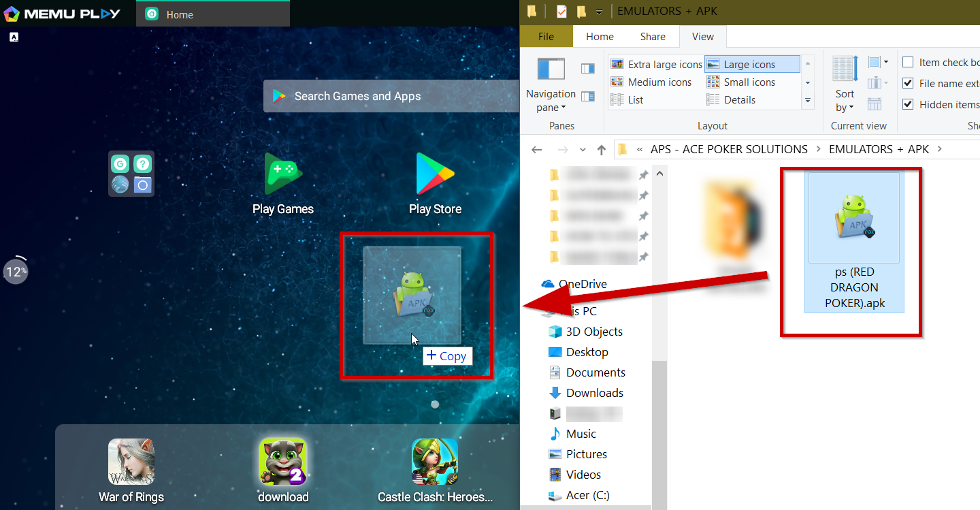This screenshot has height=510, width=980.
Task: Expand layout gallery more arrow
Action: 808,100
